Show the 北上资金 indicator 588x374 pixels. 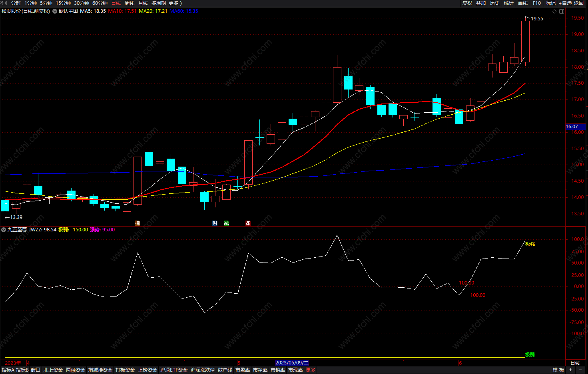[53, 370]
